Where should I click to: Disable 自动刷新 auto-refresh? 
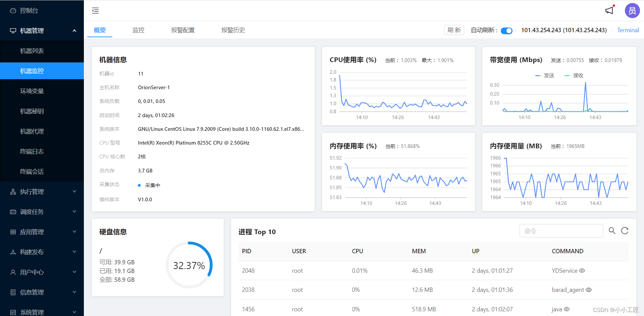click(506, 30)
